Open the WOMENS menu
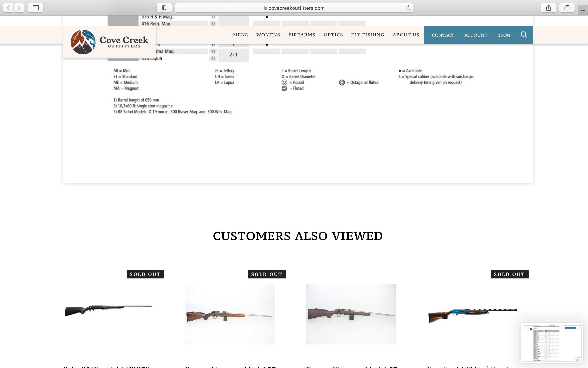 click(268, 35)
